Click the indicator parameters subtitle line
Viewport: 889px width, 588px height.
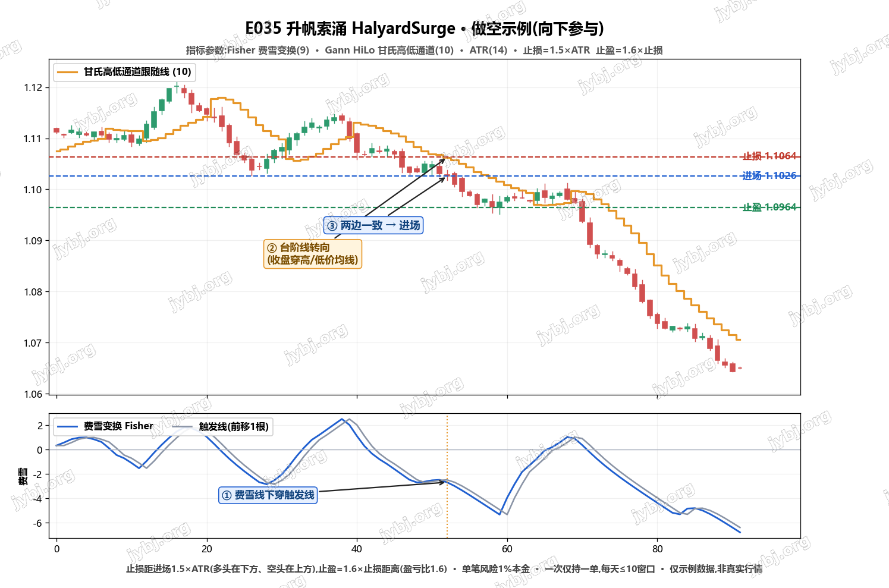point(424,50)
